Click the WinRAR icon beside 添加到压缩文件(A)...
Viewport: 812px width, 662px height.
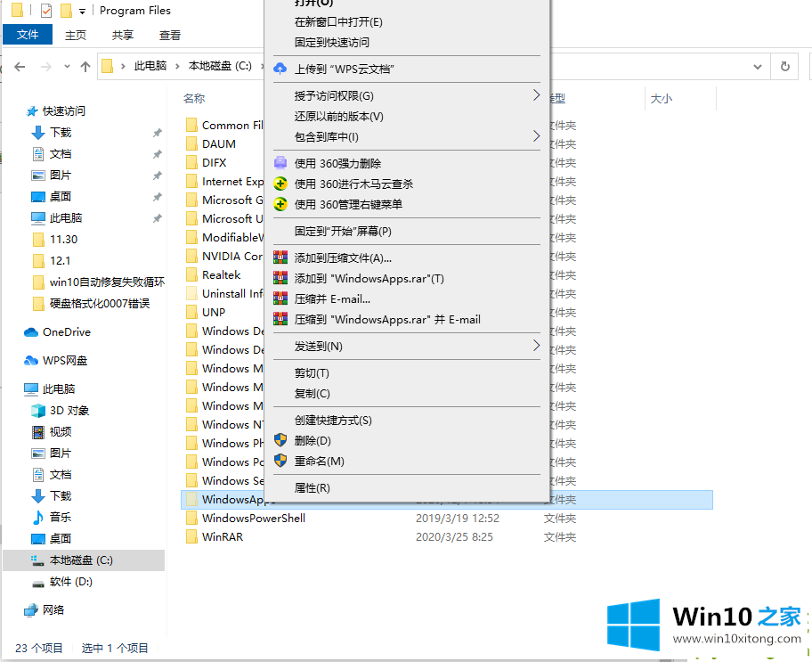tap(280, 257)
